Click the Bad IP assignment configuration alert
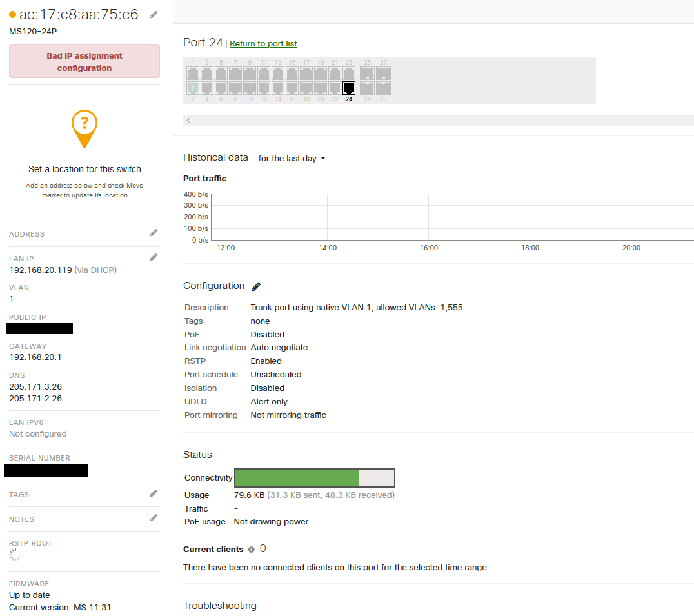Viewport: 694px width, 616px height. coord(84,61)
